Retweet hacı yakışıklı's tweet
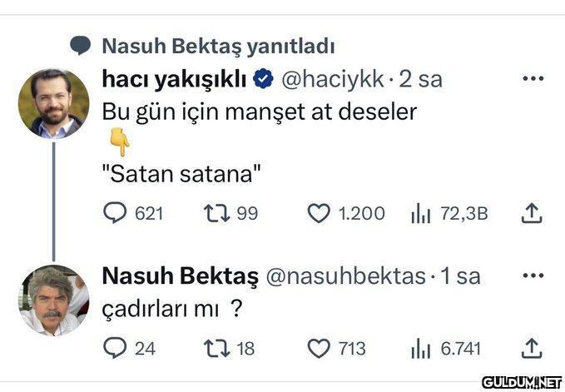Screen dimensions: 565x392 (216, 214)
